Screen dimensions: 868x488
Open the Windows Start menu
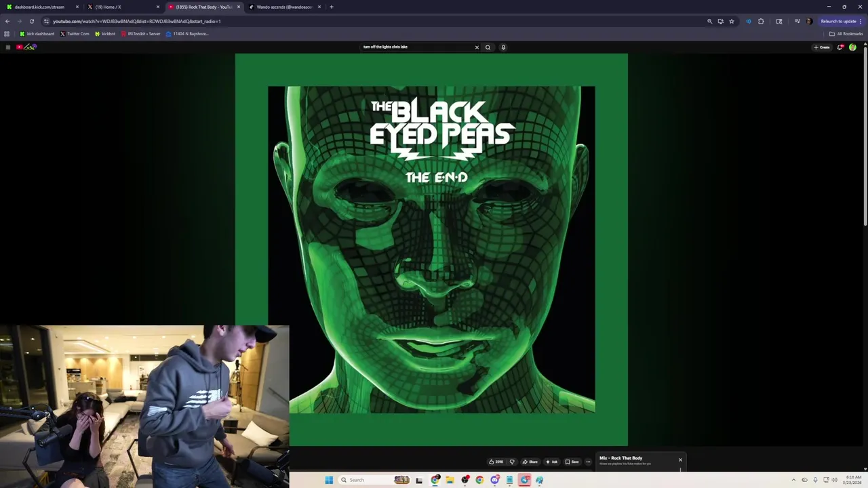[x=329, y=480]
